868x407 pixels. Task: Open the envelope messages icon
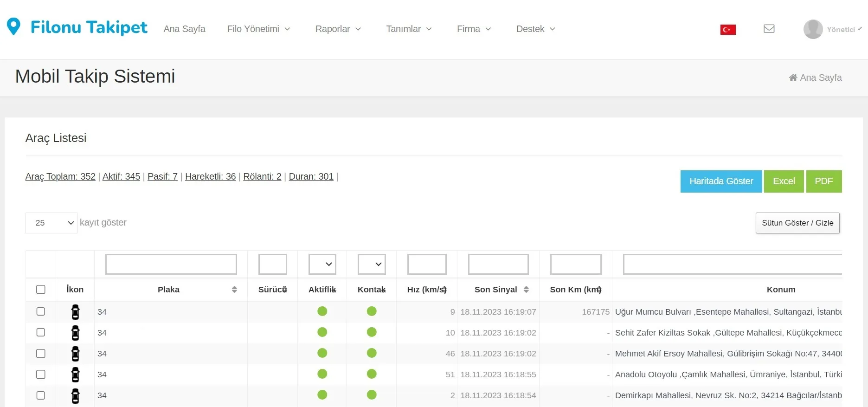click(769, 29)
